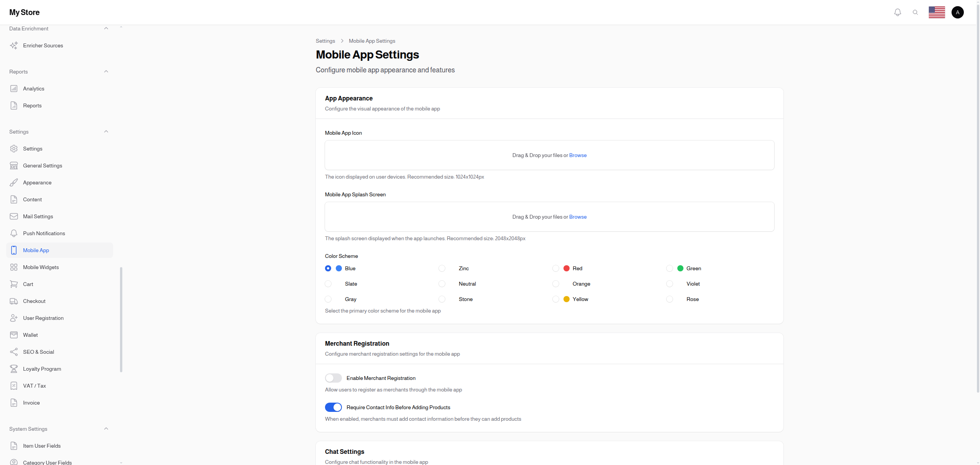The height and width of the screenshot is (465, 980).
Task: Click the notifications bell in the top bar
Action: point(898,12)
